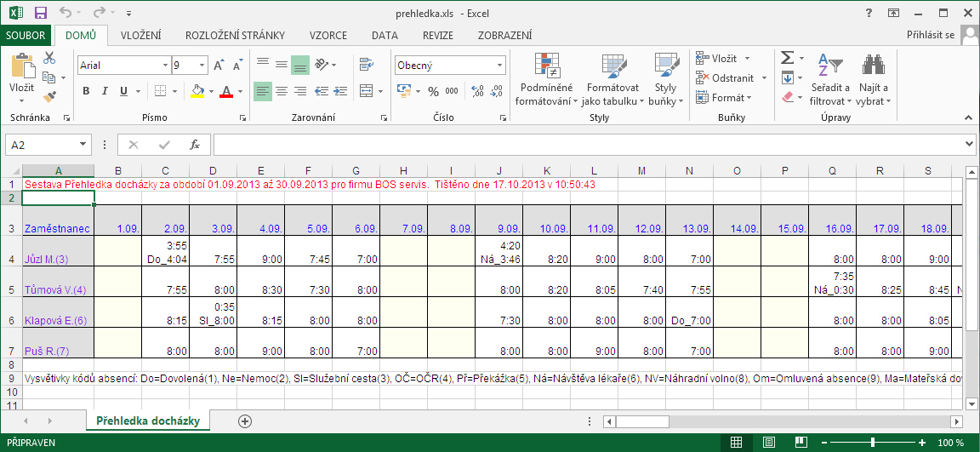Switch to the REVIZE ribbon tab

438,36
